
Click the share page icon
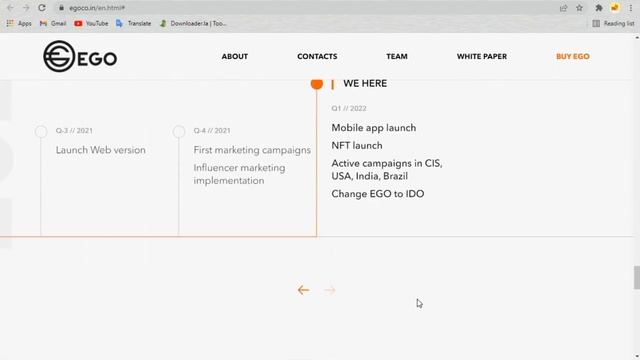click(564, 8)
